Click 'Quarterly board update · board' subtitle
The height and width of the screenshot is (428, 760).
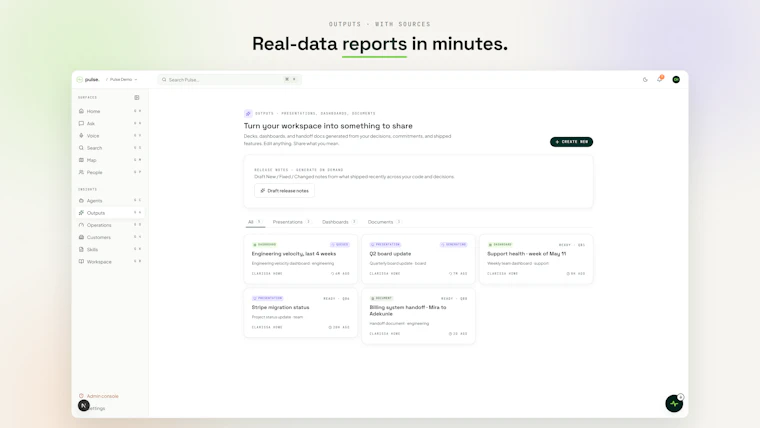tap(397, 263)
